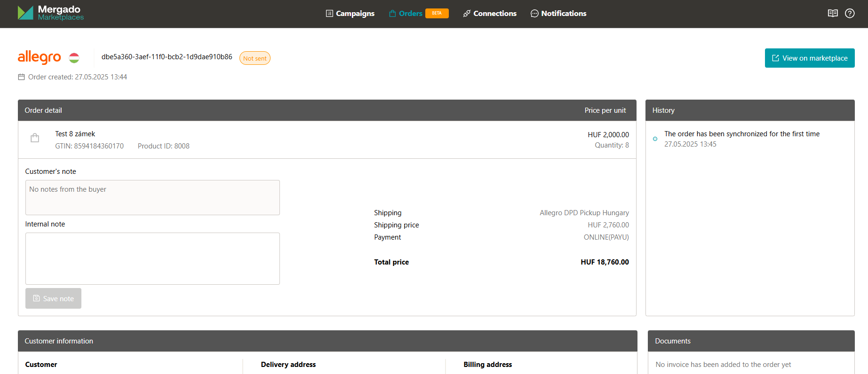Click the Customer's note field
This screenshot has height=374, width=868.
pyautogui.click(x=152, y=197)
